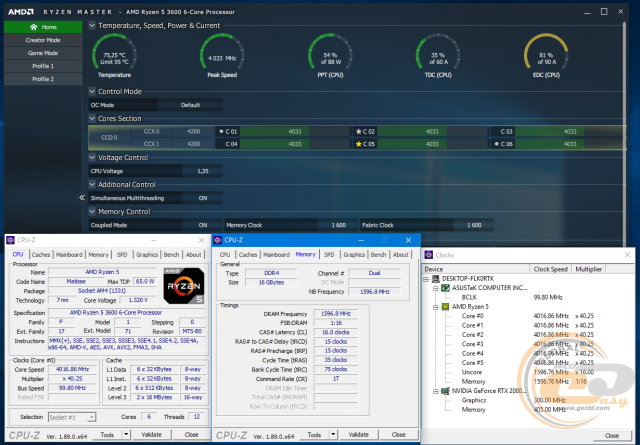Click the dot marker on core C 01
This screenshot has height=445, width=640.
(221, 131)
